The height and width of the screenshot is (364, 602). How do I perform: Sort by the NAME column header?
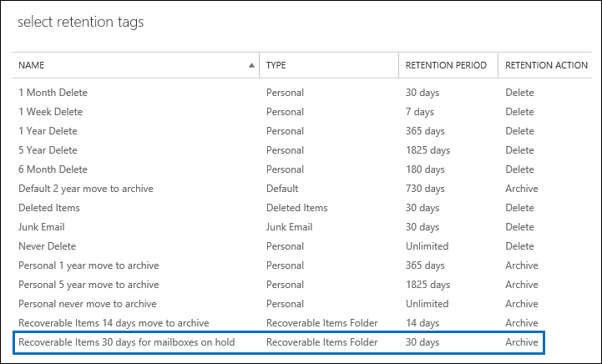coord(32,65)
